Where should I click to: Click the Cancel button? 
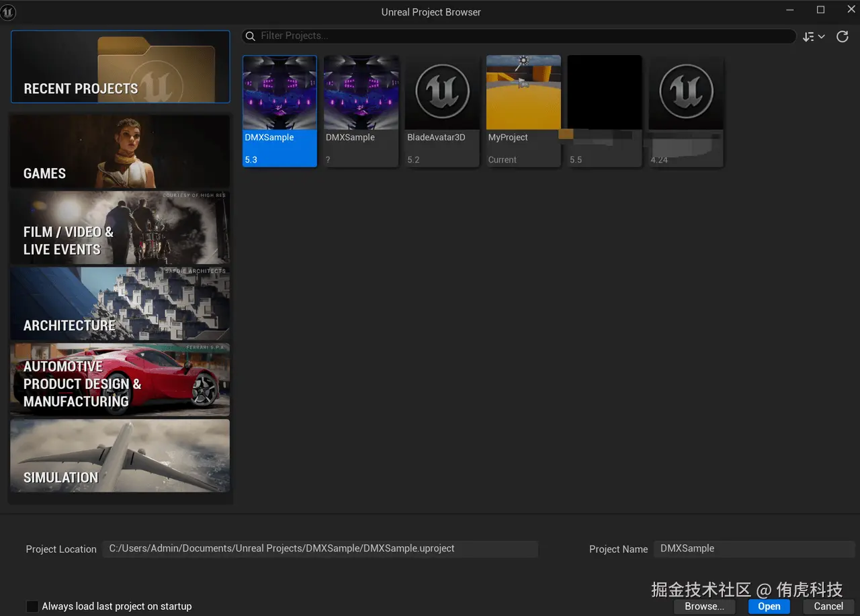[828, 606]
